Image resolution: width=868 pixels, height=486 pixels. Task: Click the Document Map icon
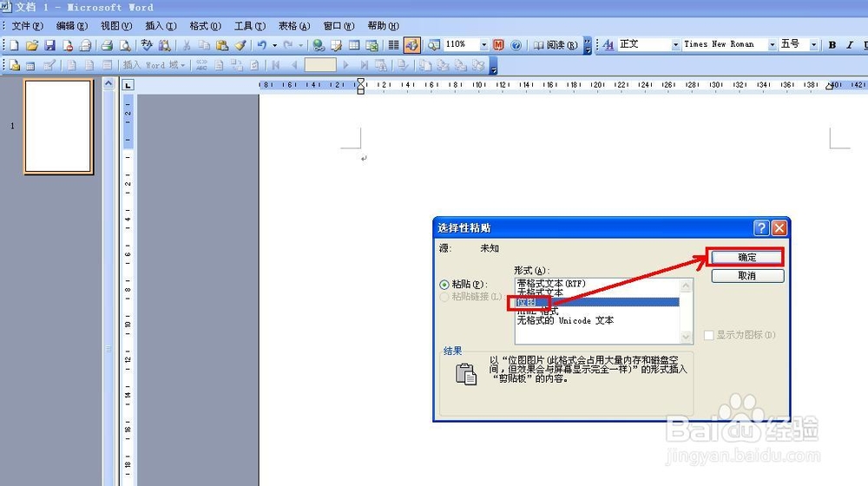click(x=433, y=45)
